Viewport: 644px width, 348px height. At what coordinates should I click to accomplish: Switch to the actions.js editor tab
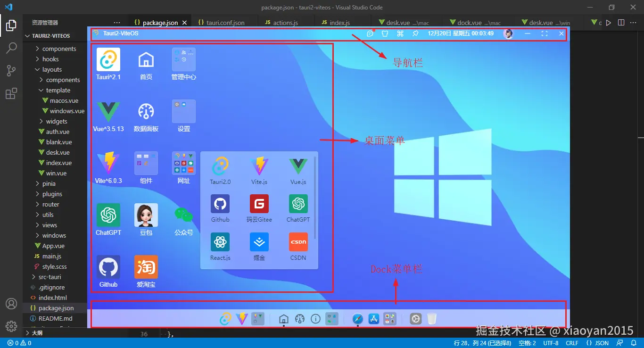tap(286, 22)
